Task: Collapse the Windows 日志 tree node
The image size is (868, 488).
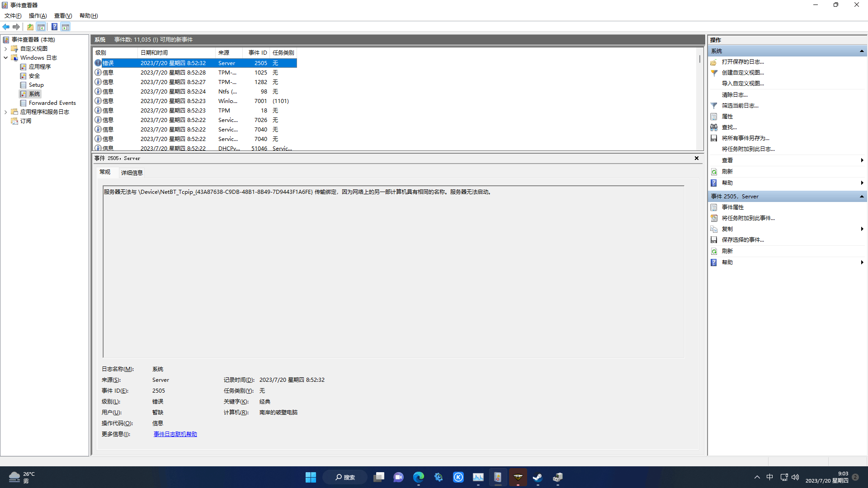Action: tap(5, 58)
